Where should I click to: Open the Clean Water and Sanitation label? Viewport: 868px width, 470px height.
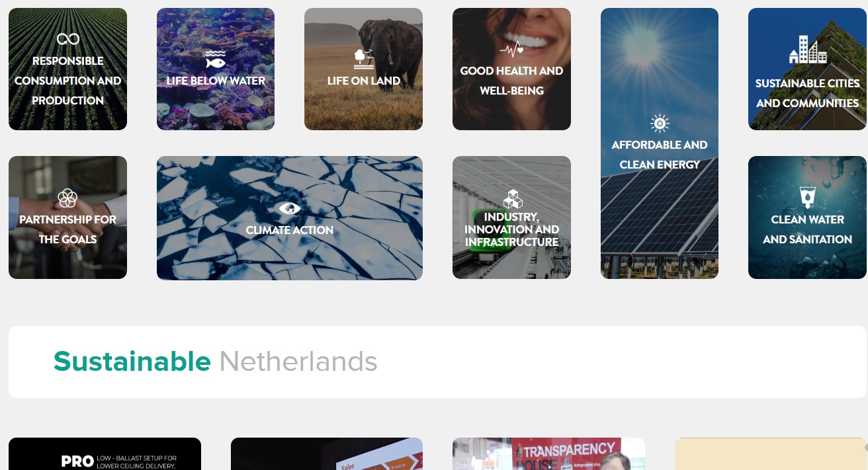point(807,229)
